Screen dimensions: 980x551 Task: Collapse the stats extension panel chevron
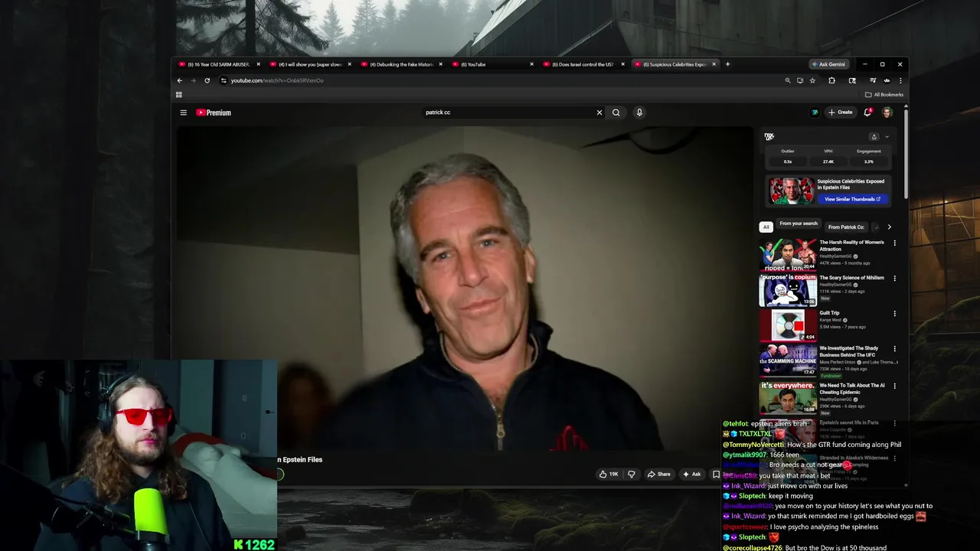coord(887,137)
